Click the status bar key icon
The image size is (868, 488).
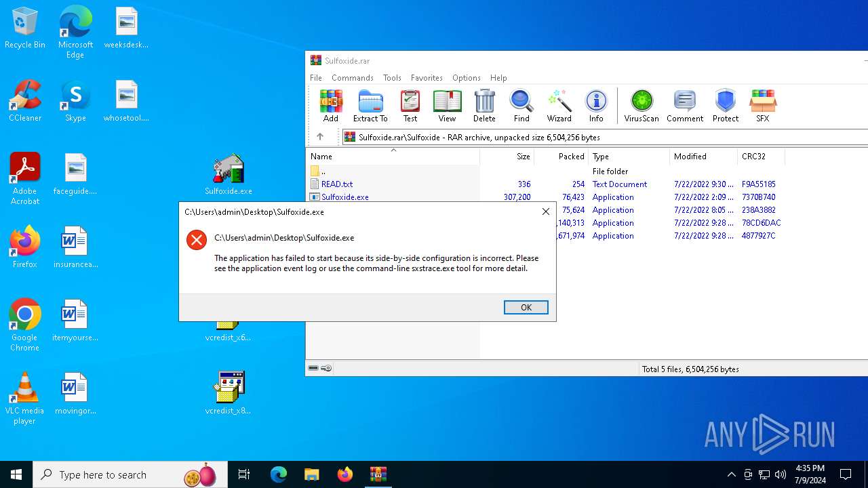click(x=326, y=369)
